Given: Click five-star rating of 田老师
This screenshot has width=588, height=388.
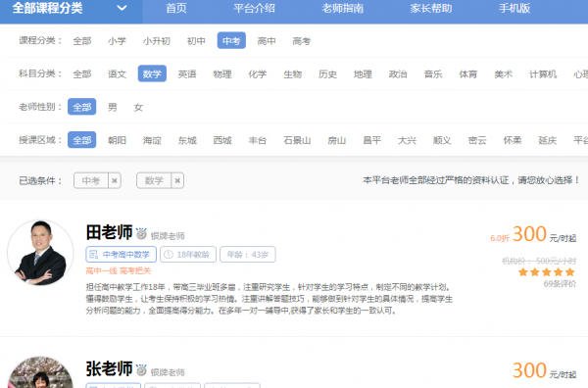Looking at the screenshot, I should pyautogui.click(x=547, y=272).
